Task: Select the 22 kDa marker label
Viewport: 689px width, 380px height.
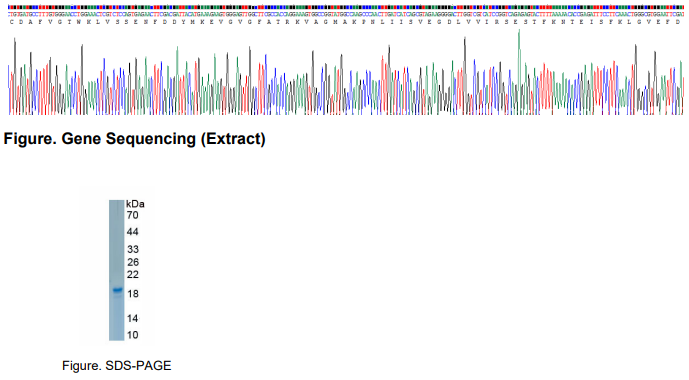Action: pyautogui.click(x=133, y=275)
